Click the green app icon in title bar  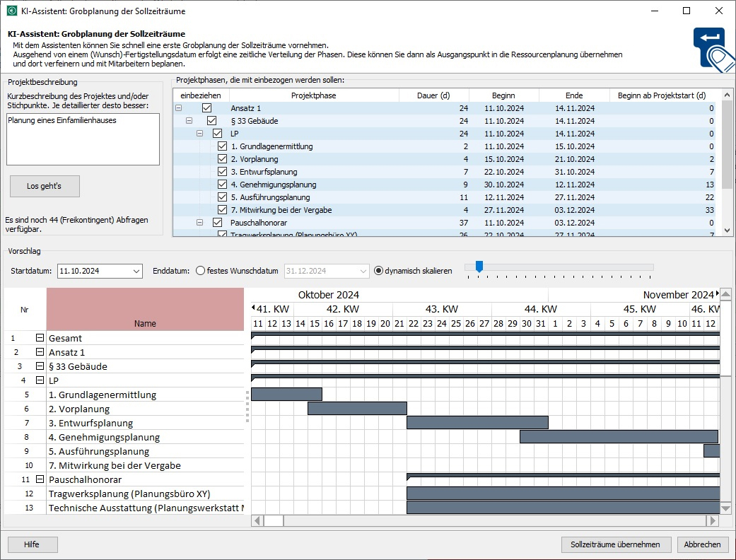click(x=11, y=11)
